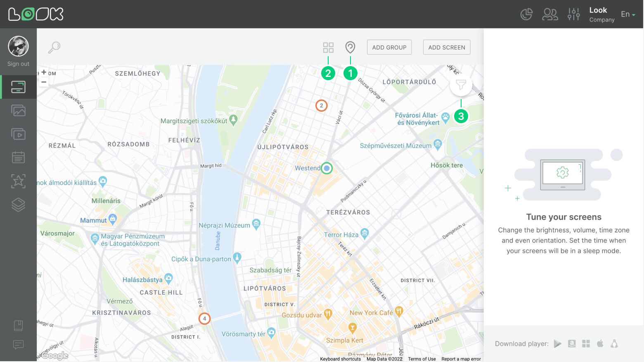Viewport: 644px width, 362px height.
Task: Open the settings sliders icon
Action: [573, 14]
